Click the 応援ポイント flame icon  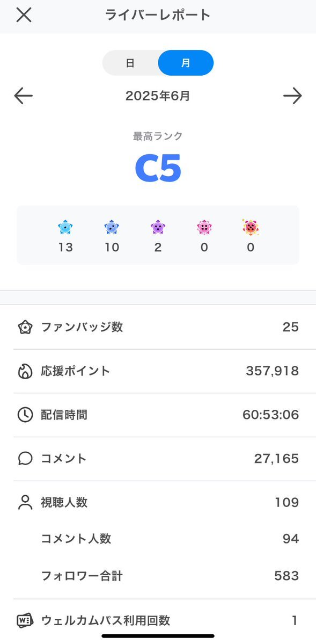25,371
